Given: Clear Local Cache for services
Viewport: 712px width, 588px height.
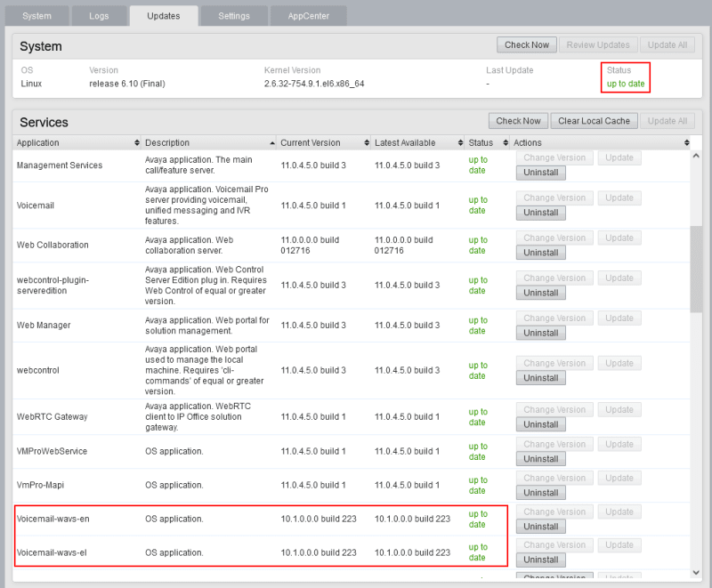Looking at the screenshot, I should pyautogui.click(x=594, y=121).
